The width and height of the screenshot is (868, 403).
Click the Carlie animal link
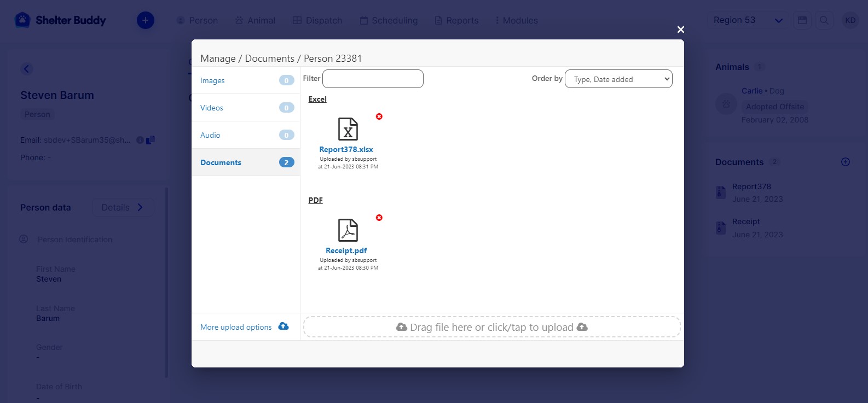click(x=752, y=91)
